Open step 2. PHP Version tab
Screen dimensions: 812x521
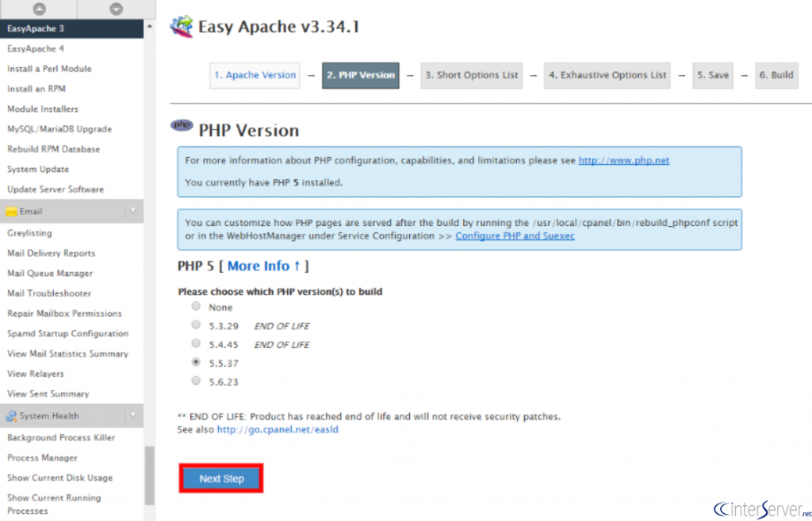(x=361, y=75)
